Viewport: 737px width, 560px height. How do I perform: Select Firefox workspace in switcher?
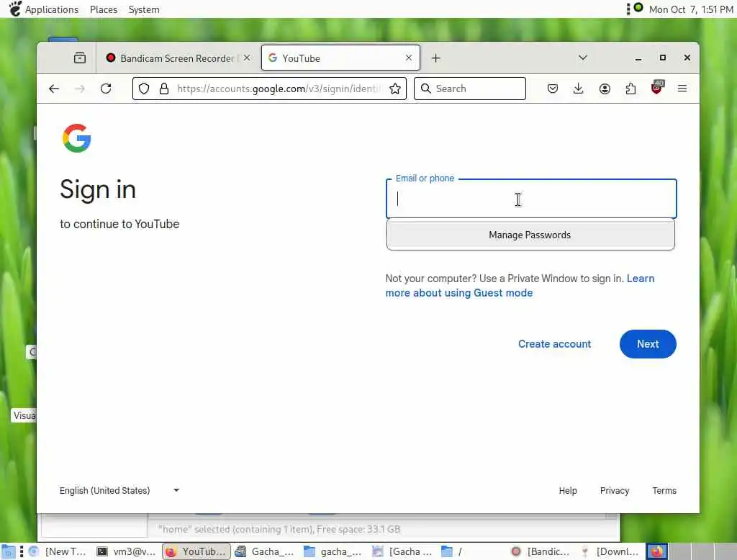coord(656,551)
